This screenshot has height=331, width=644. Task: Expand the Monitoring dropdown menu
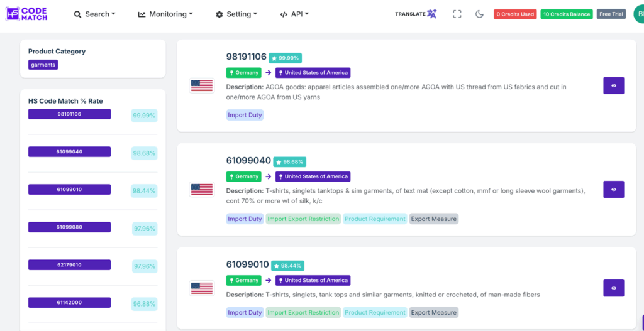coord(165,14)
